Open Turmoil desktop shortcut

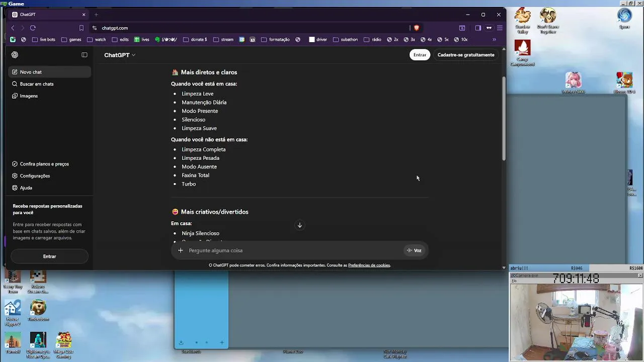[13, 343]
